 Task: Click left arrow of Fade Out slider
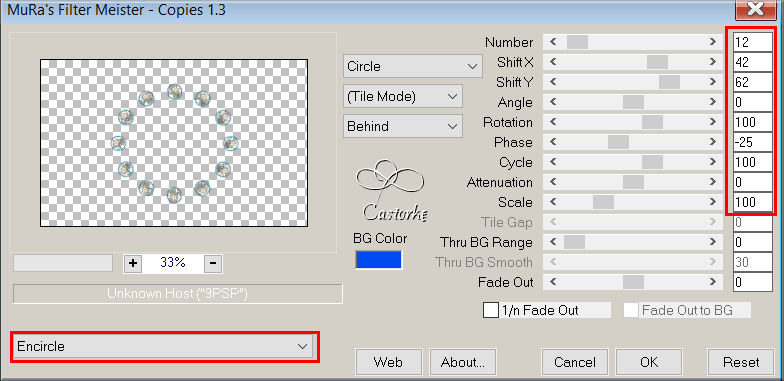pyautogui.click(x=553, y=282)
